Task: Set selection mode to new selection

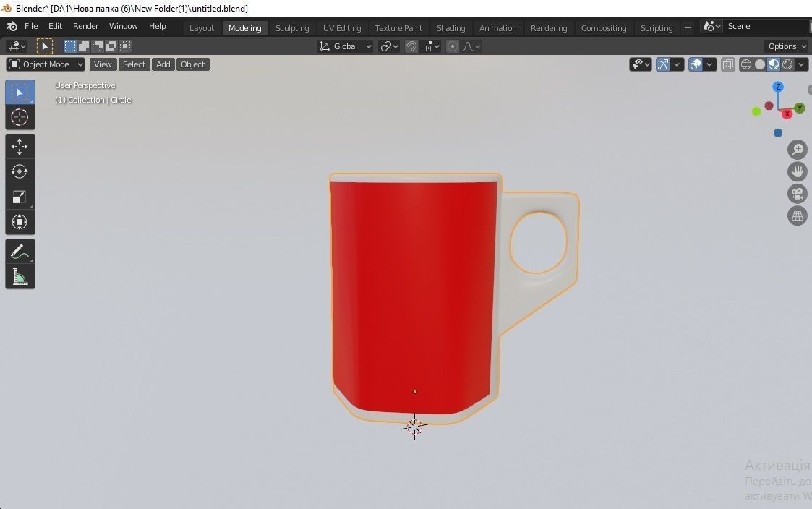Action: 70,46
